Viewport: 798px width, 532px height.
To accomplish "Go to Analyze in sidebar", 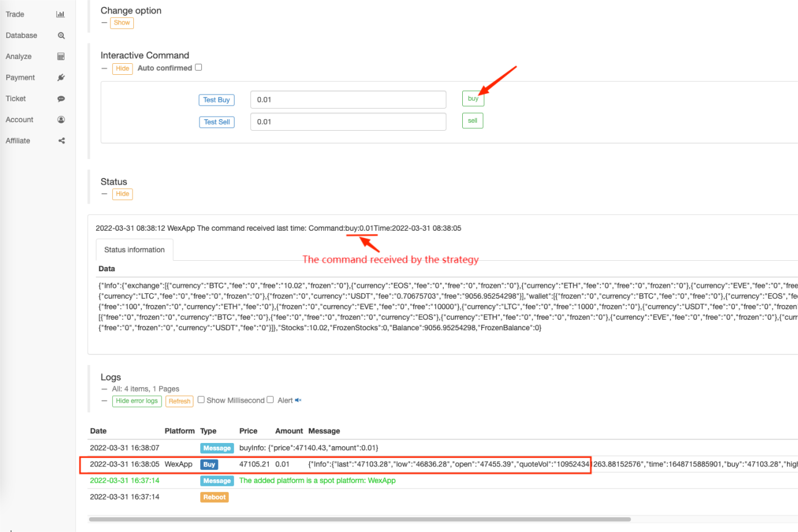I will [x=18, y=56].
